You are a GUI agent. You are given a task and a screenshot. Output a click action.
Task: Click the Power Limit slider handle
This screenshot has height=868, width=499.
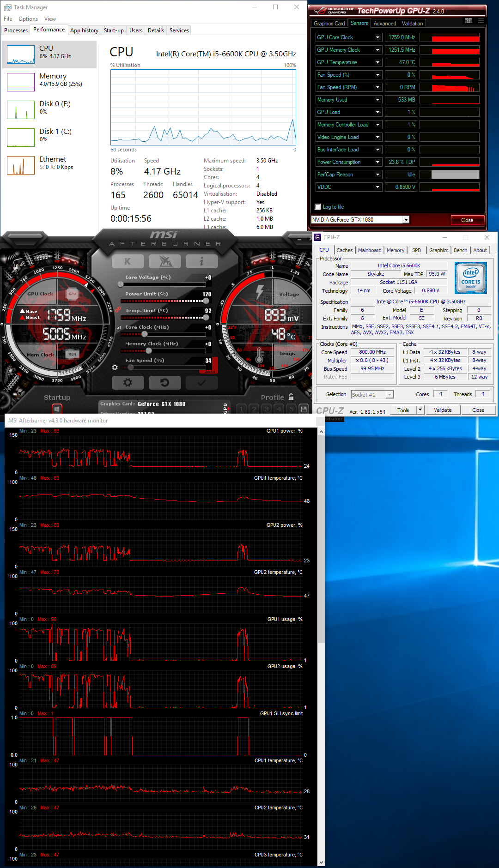(206, 301)
